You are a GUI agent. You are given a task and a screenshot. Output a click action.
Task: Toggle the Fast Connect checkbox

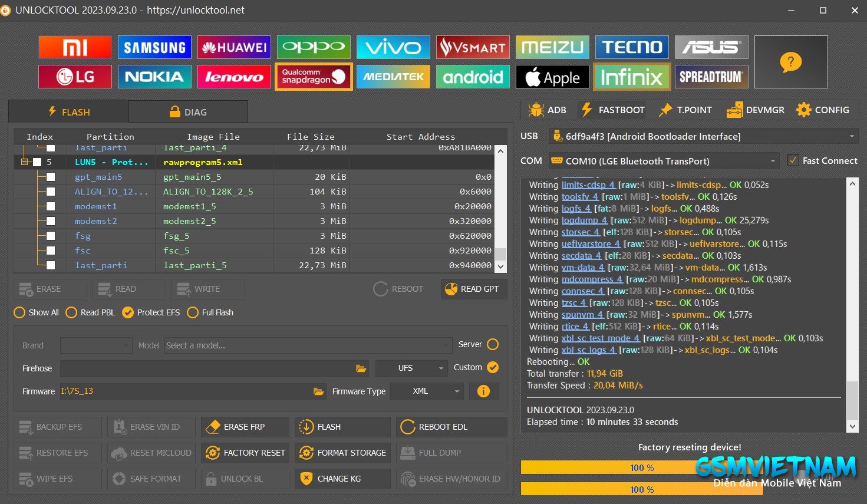tap(793, 160)
